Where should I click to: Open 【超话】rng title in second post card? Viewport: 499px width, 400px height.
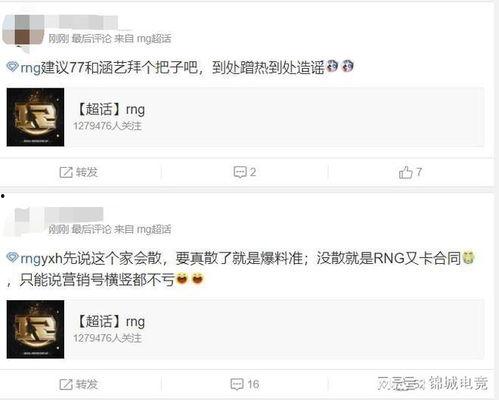point(110,322)
